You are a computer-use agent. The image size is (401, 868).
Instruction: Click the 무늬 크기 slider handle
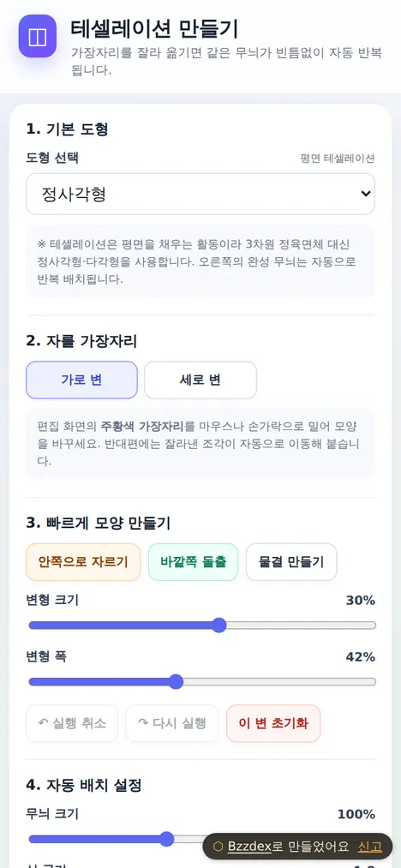click(166, 839)
